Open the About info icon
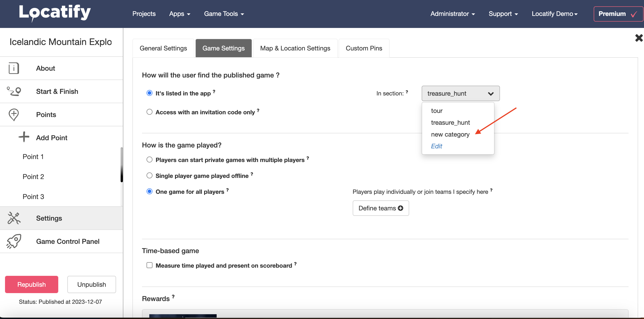 (14, 68)
